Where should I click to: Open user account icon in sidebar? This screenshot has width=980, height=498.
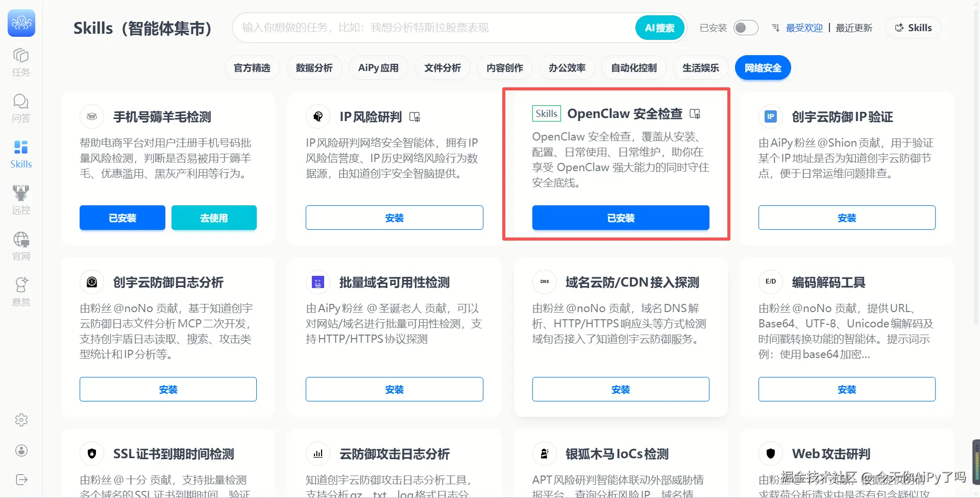pos(21,450)
